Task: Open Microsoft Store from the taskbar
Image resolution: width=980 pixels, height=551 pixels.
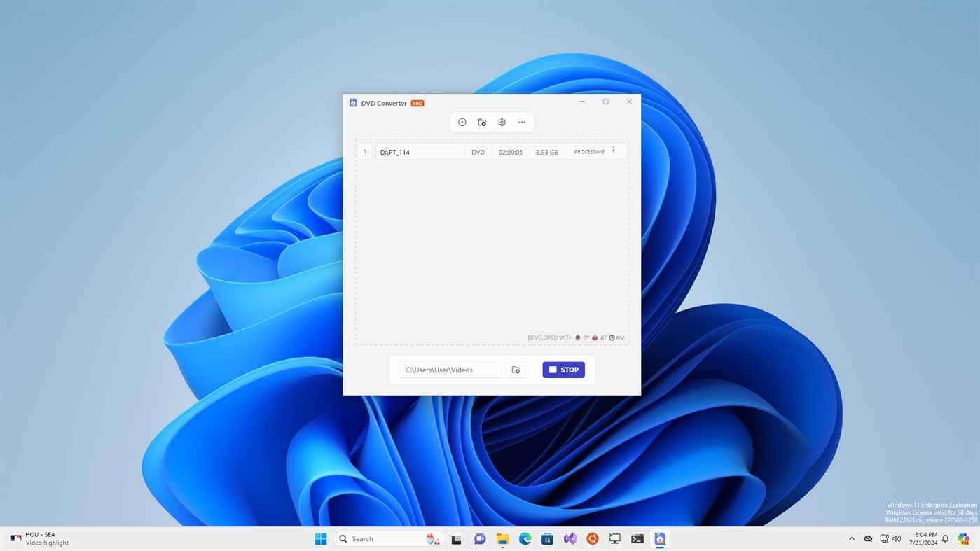Action: point(547,538)
